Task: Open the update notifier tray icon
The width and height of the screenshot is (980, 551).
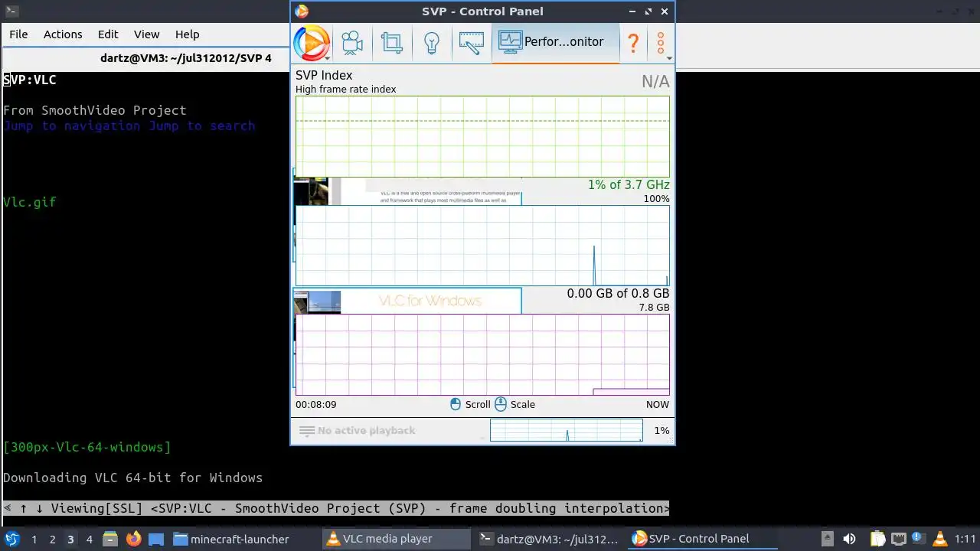Action: [917, 539]
